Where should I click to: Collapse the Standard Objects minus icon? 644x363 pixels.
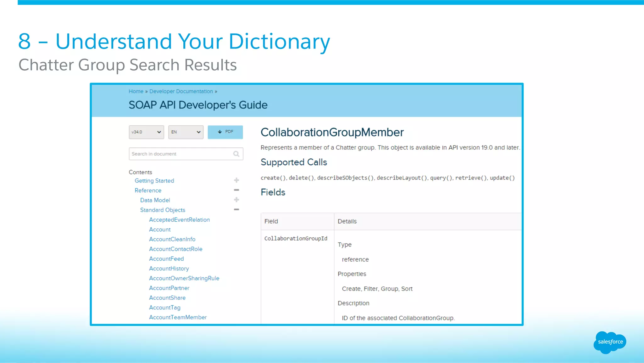[x=236, y=209]
